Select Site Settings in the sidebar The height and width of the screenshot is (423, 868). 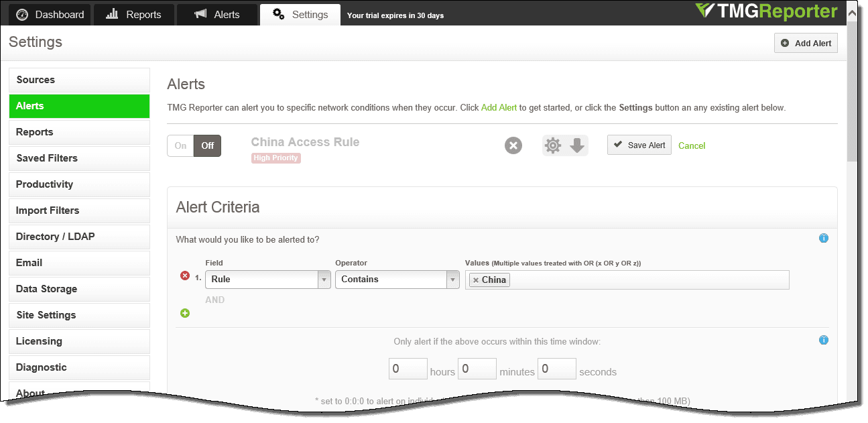click(79, 315)
